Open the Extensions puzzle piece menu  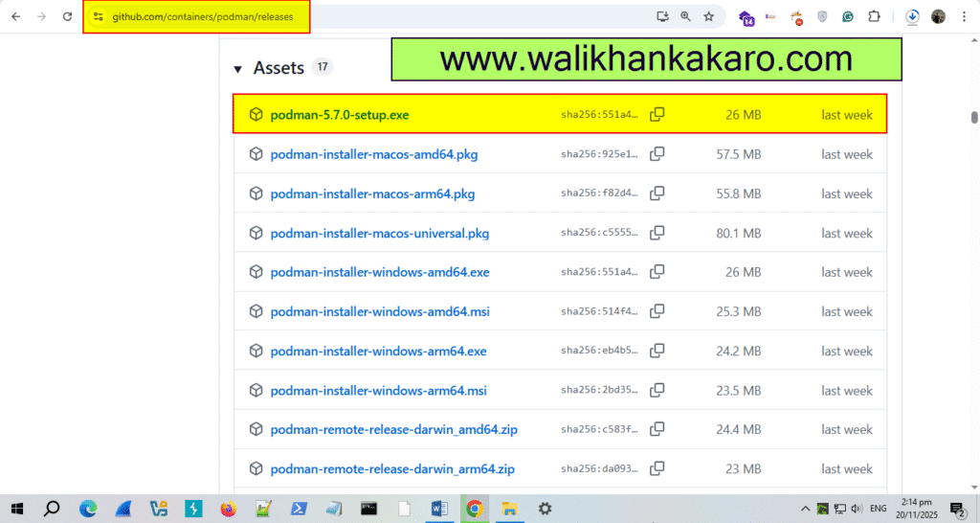(x=875, y=17)
